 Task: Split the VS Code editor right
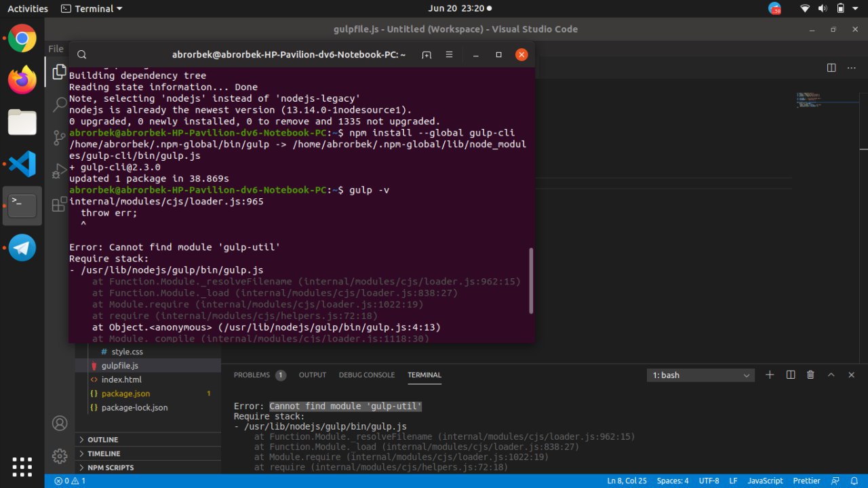pos(831,68)
